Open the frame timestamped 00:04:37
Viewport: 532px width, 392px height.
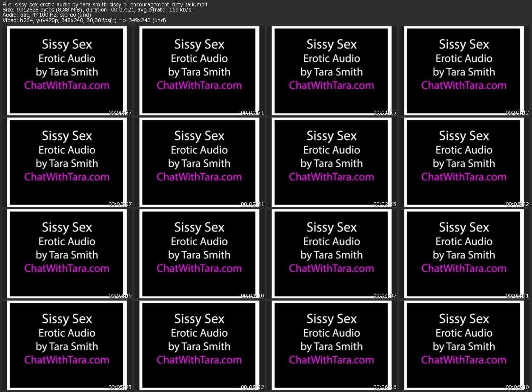tap(332, 254)
